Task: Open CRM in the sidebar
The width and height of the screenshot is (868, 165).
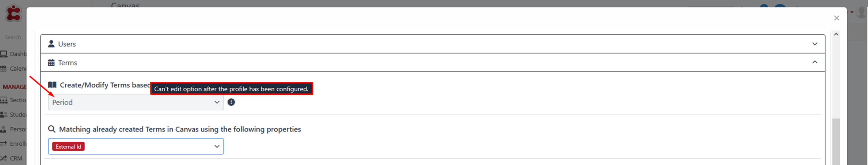Action: point(12,158)
